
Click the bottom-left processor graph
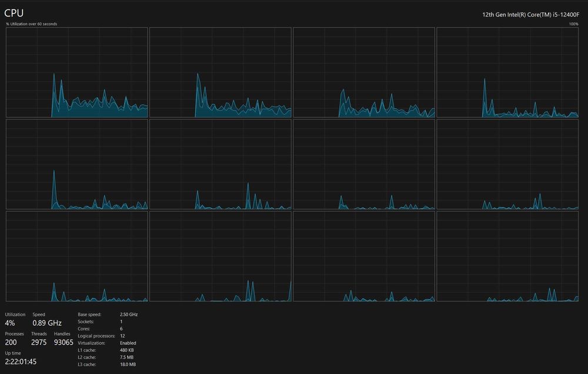(x=77, y=256)
